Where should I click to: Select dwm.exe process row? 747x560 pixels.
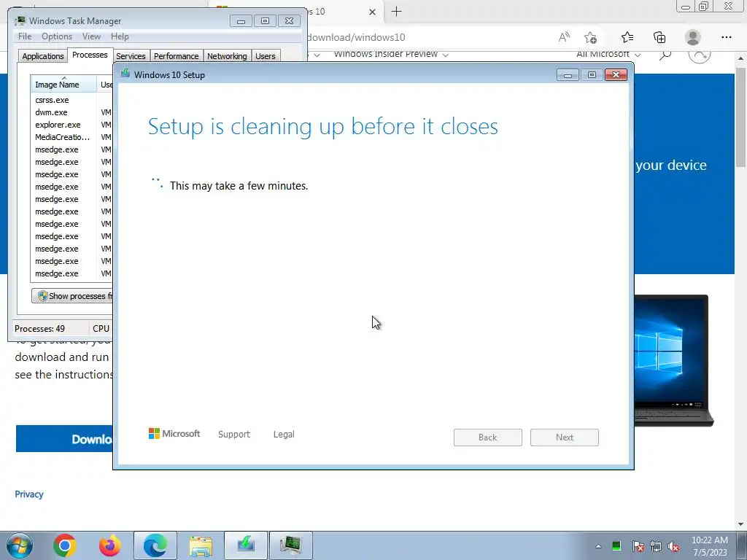pos(71,112)
